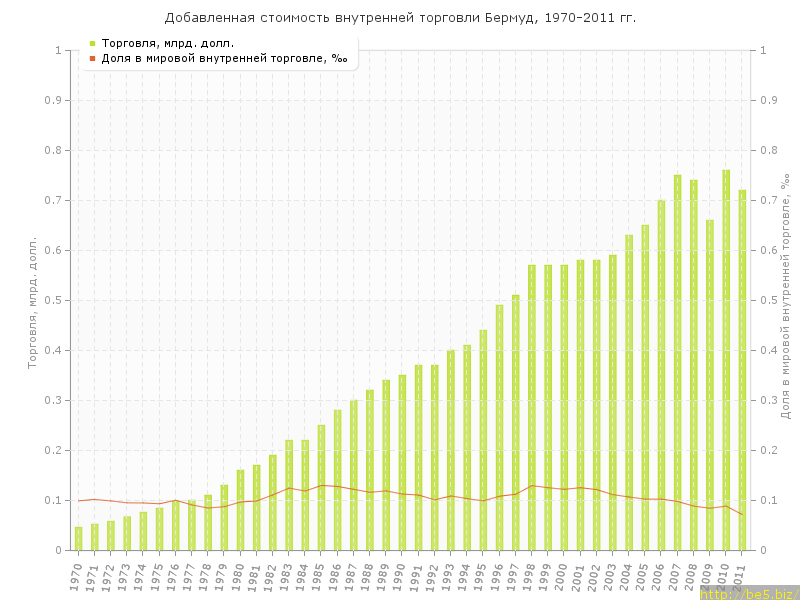The image size is (800, 600).
Task: Open the be5.biz watermark link
Action: point(748,594)
